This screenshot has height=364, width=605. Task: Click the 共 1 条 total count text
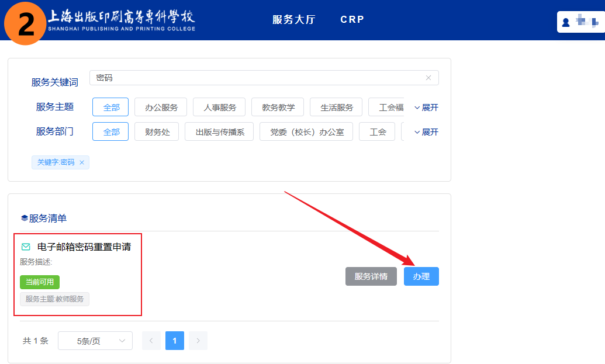[36, 341]
